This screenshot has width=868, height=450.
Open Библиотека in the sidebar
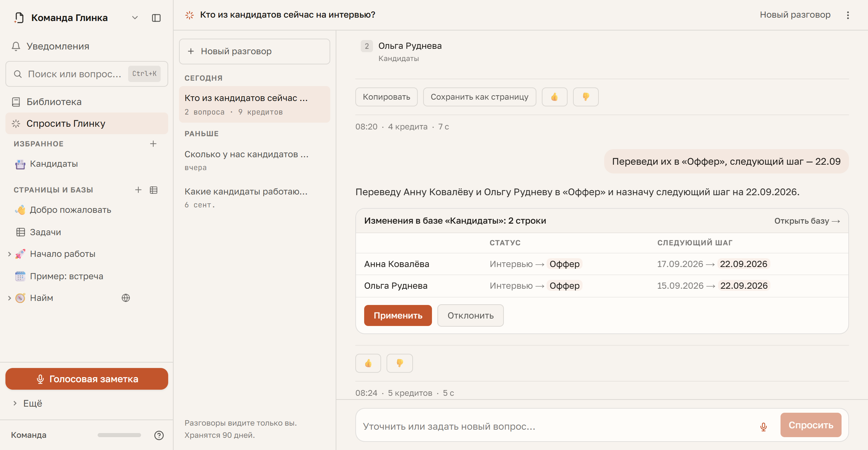click(x=87, y=102)
